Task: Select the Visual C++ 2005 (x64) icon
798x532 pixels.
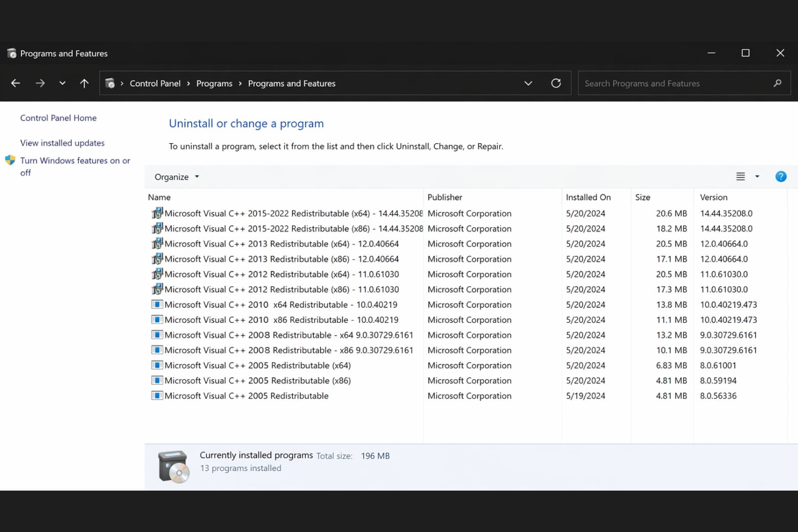Action: click(157, 365)
